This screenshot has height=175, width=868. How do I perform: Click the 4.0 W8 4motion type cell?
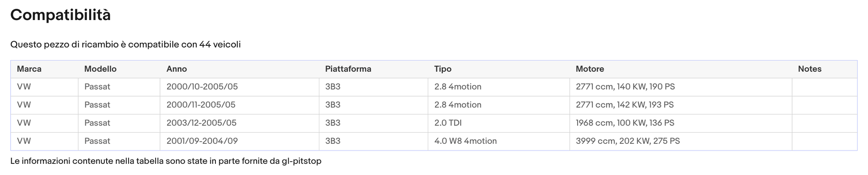pyautogui.click(x=499, y=141)
